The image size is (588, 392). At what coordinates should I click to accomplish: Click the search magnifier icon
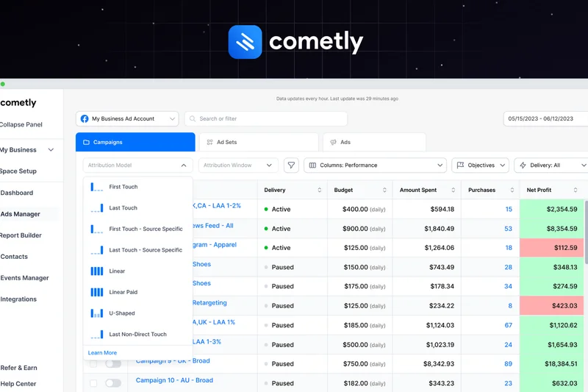point(193,118)
